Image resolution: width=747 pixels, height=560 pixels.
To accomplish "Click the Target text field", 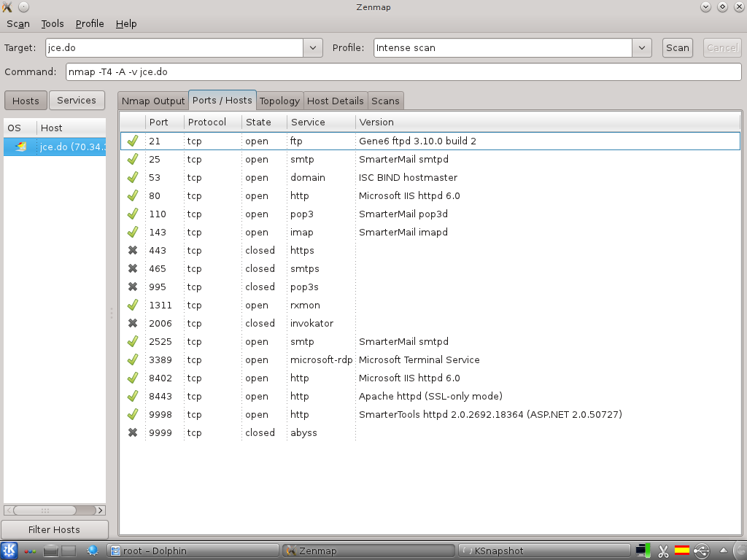I will click(174, 47).
